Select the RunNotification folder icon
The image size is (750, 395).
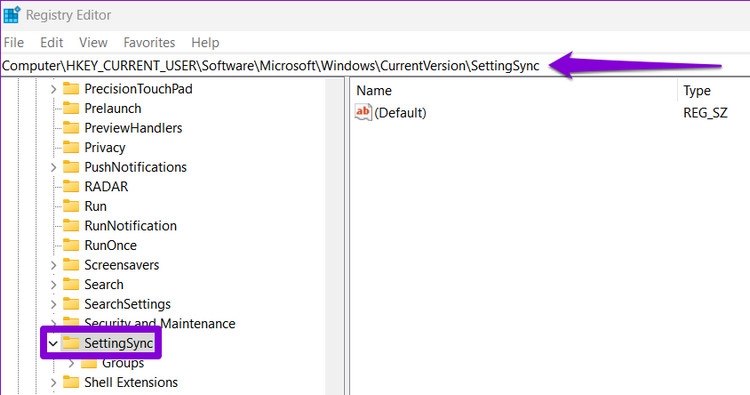71,226
